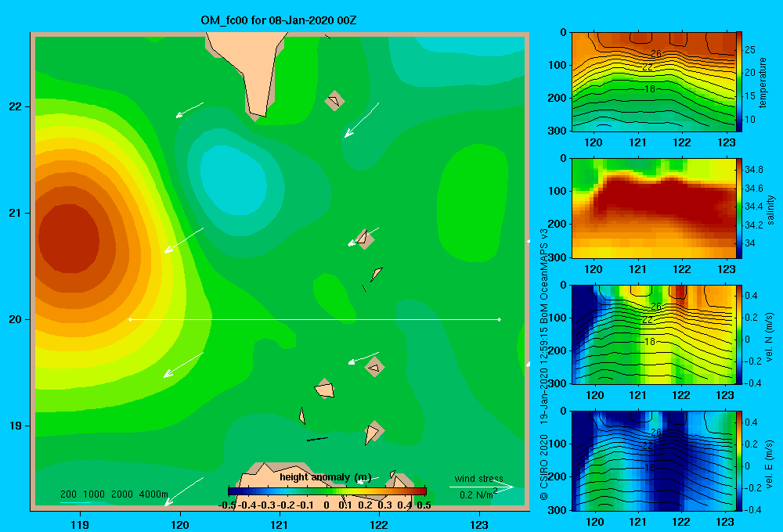This screenshot has height=532, width=783.
Task: Click the 25 tick on temperature color bar
Action: point(749,50)
